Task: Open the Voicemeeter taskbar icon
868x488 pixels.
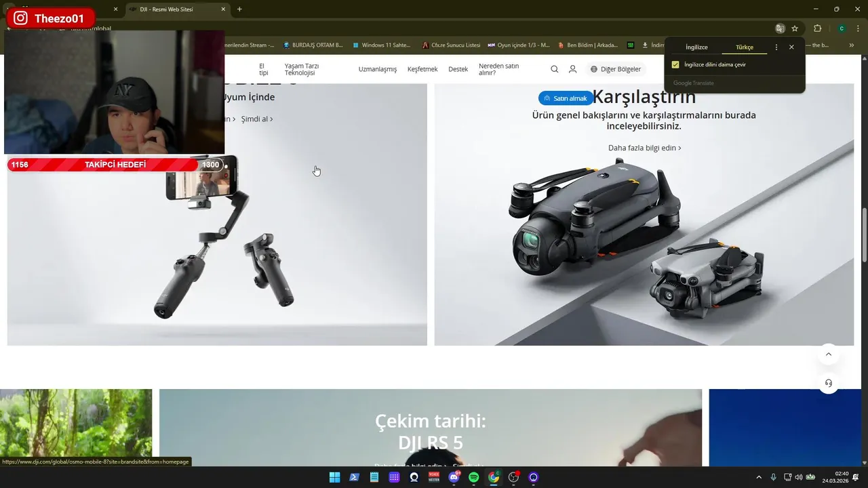Action: (434, 477)
